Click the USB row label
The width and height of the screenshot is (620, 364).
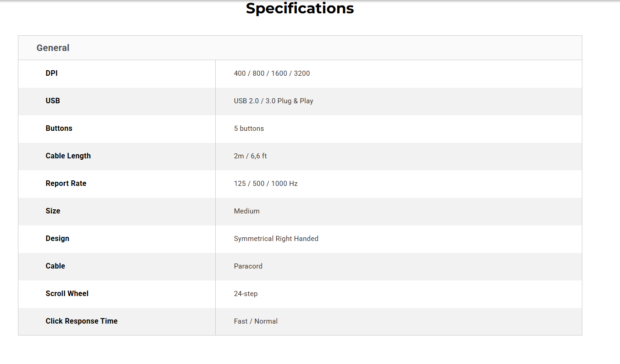click(x=53, y=101)
